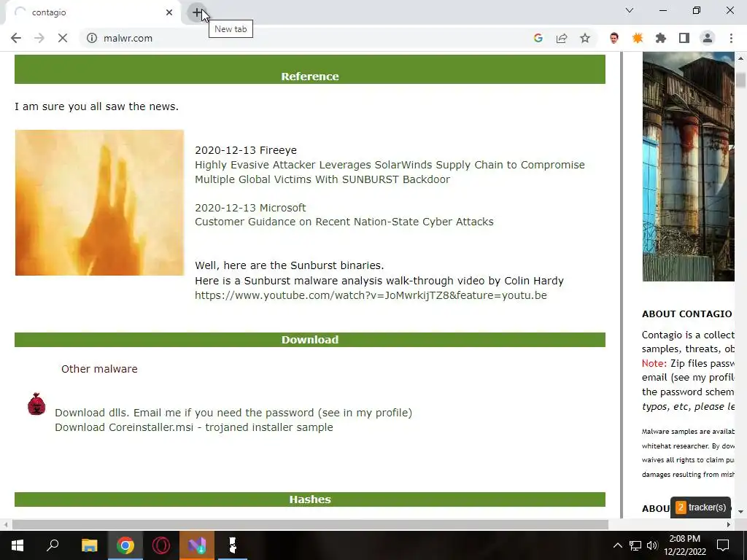Viewport: 747px width, 560px height.
Task: Click the scroll up arrow
Action: tap(740, 58)
